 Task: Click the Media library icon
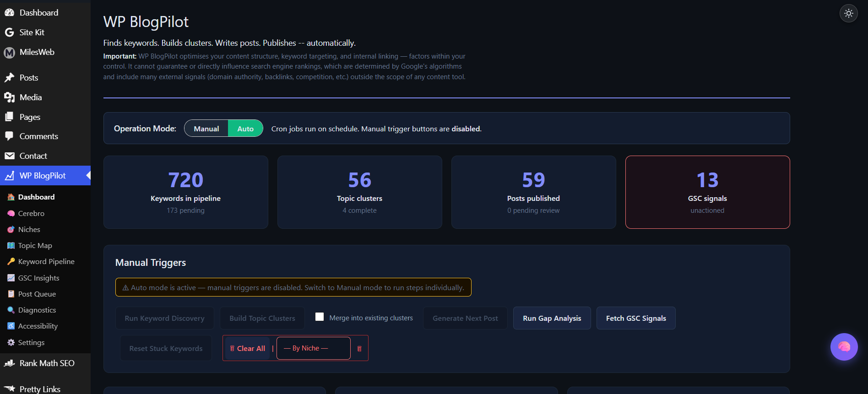tap(9, 97)
